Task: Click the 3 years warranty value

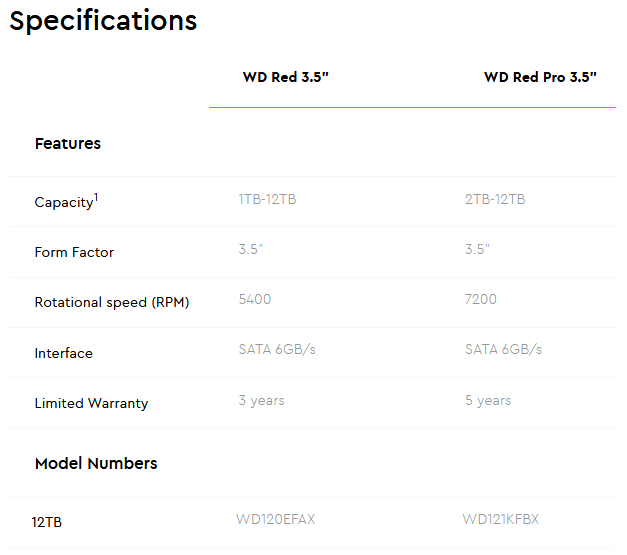Action: point(261,400)
